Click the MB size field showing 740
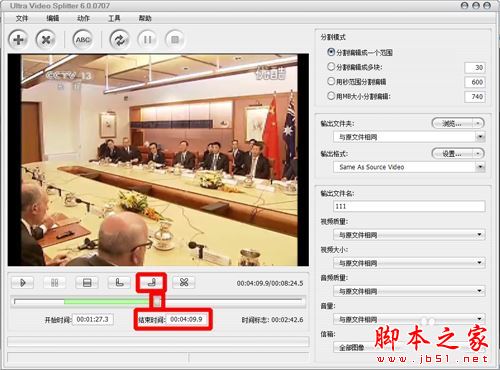Screen dimensions: 500x370 475,97
